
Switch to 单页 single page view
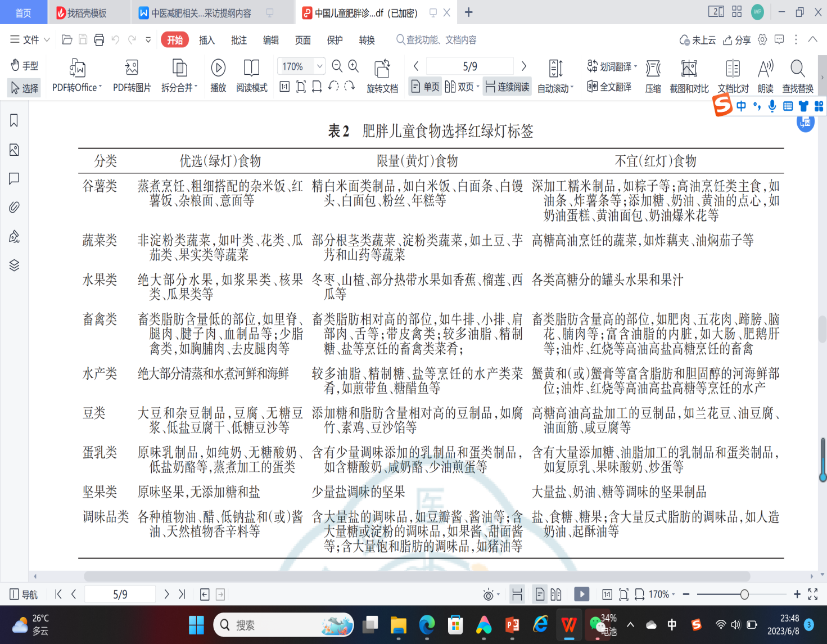tap(426, 87)
